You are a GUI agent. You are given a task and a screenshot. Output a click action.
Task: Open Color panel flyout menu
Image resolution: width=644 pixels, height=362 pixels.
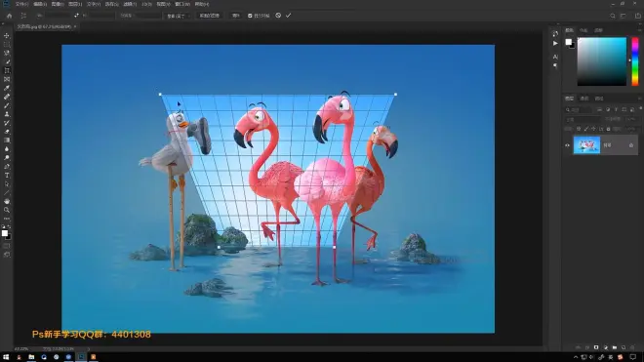(x=640, y=30)
